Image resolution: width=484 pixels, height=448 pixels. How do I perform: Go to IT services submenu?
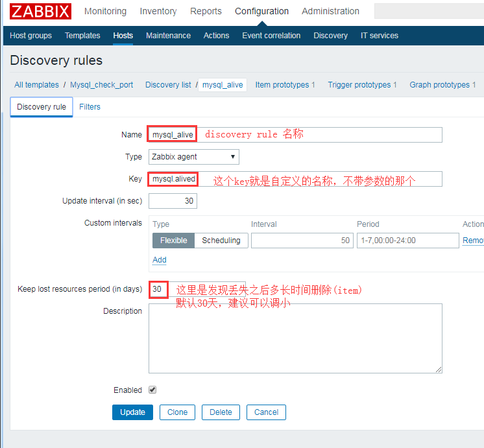380,36
